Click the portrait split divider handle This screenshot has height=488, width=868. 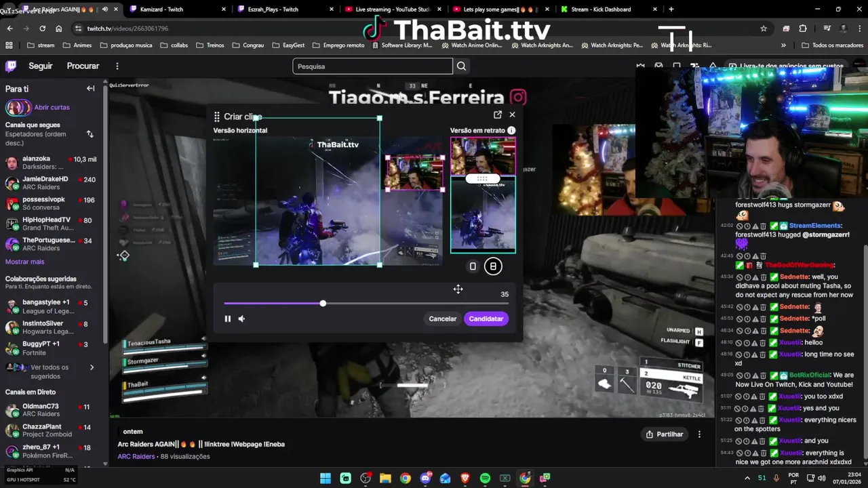pyautogui.click(x=482, y=178)
